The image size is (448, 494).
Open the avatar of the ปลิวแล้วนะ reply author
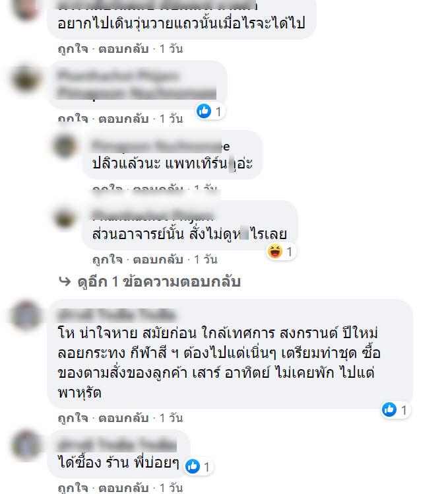pos(65,147)
